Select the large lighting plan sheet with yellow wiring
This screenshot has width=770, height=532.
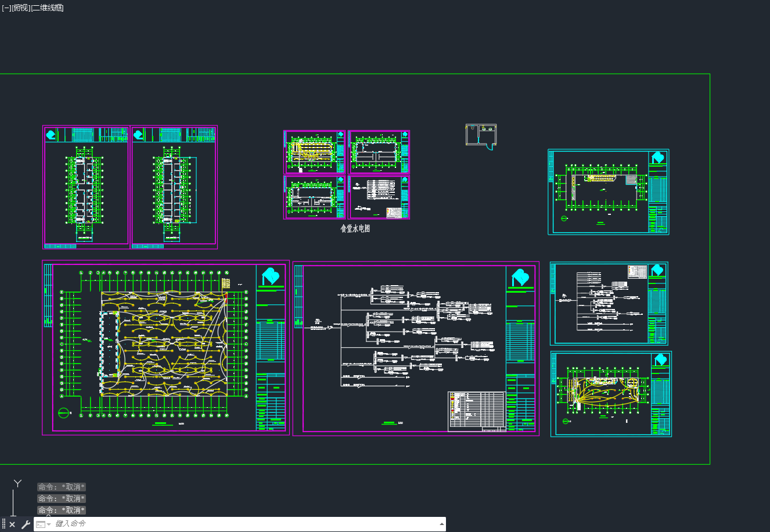point(165,347)
